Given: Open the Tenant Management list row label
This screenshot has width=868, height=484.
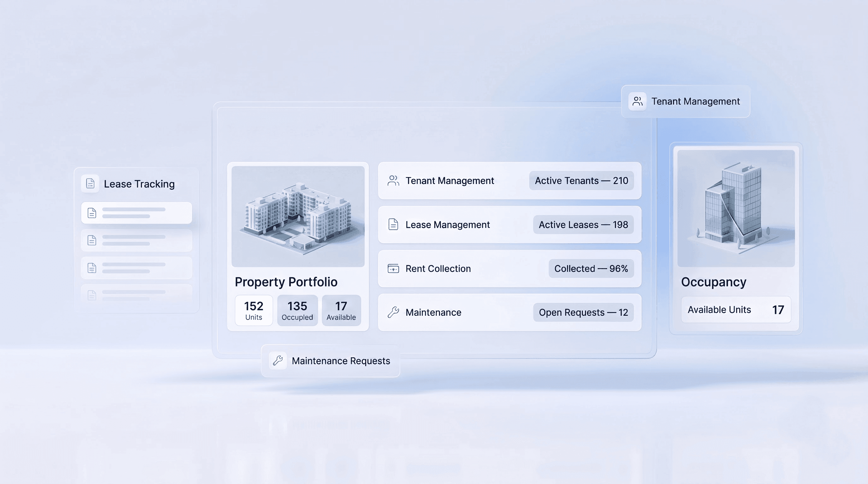Looking at the screenshot, I should pyautogui.click(x=450, y=181).
